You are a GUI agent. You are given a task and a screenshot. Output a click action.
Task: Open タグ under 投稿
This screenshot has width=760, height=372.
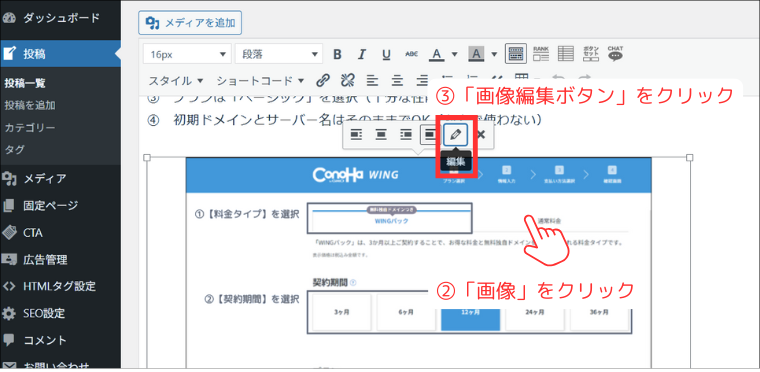pyautogui.click(x=15, y=149)
